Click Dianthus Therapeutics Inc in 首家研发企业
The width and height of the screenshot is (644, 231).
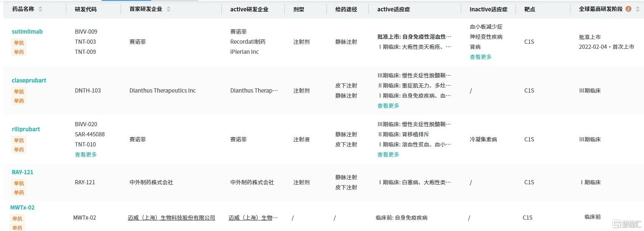(x=163, y=90)
